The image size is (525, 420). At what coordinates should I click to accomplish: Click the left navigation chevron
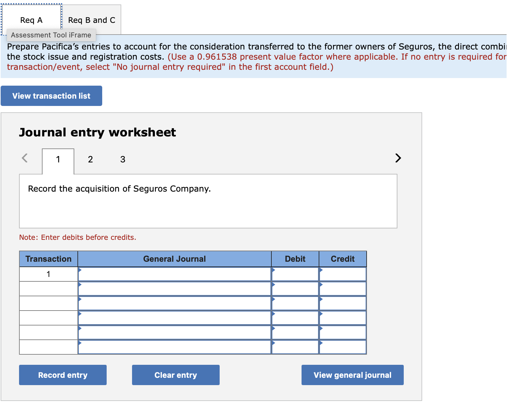coord(24,158)
